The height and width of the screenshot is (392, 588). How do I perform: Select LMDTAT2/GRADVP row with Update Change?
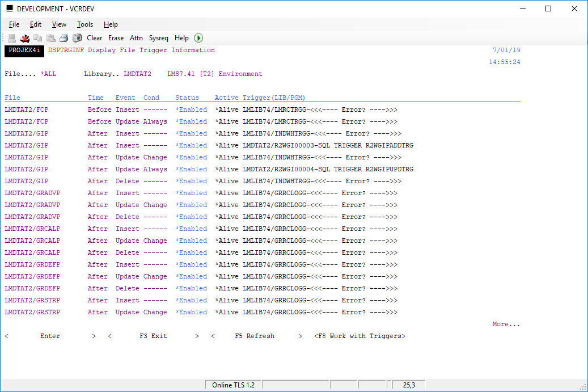coord(201,205)
